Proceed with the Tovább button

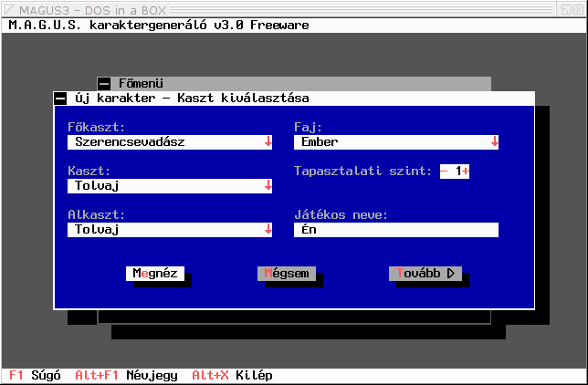425,274
